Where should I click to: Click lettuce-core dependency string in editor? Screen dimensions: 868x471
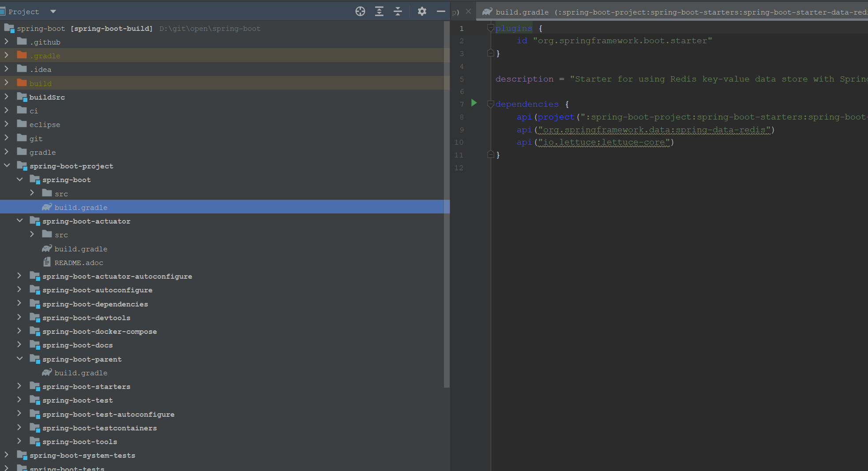604,142
